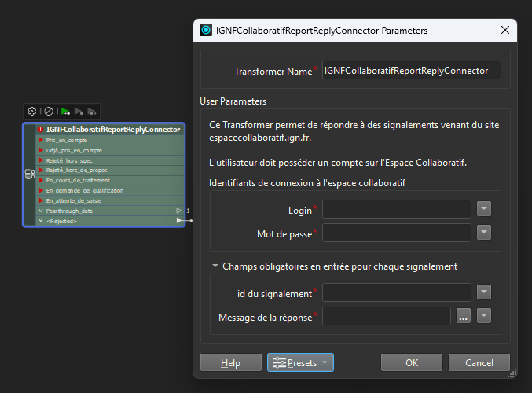Open text editor ellipsis for Message de la réponse

464,316
